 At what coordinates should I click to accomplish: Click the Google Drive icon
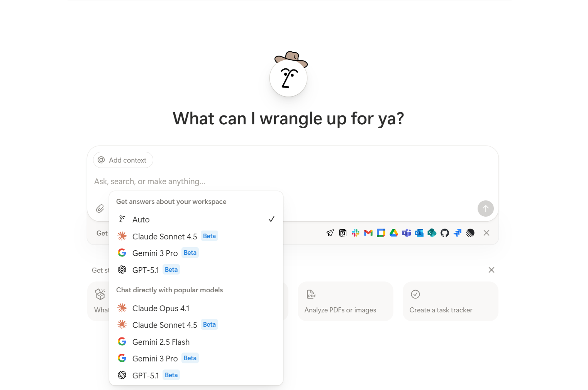394,233
